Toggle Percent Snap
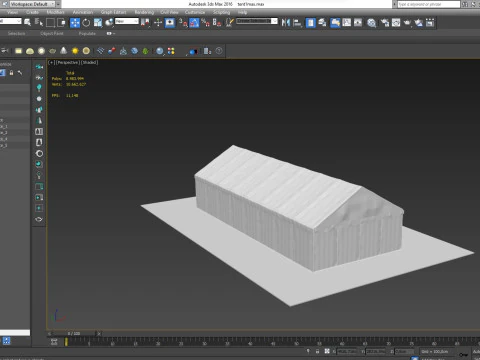The width and height of the screenshot is (480, 360). click(205, 22)
